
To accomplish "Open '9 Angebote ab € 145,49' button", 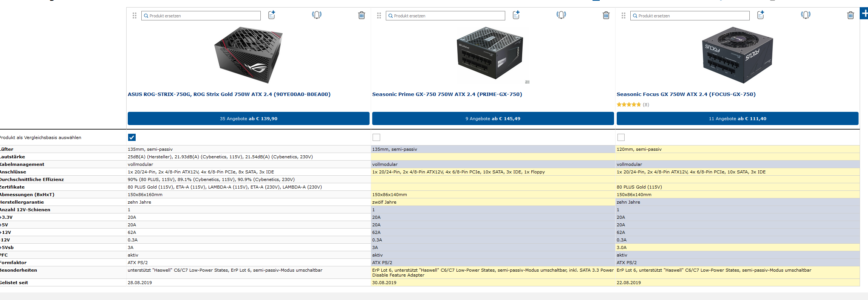I will (493, 119).
